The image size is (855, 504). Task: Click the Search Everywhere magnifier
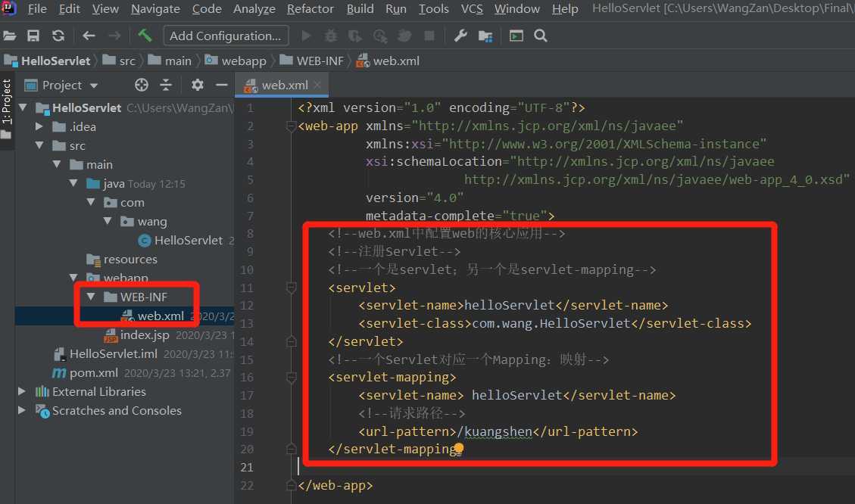click(x=541, y=36)
